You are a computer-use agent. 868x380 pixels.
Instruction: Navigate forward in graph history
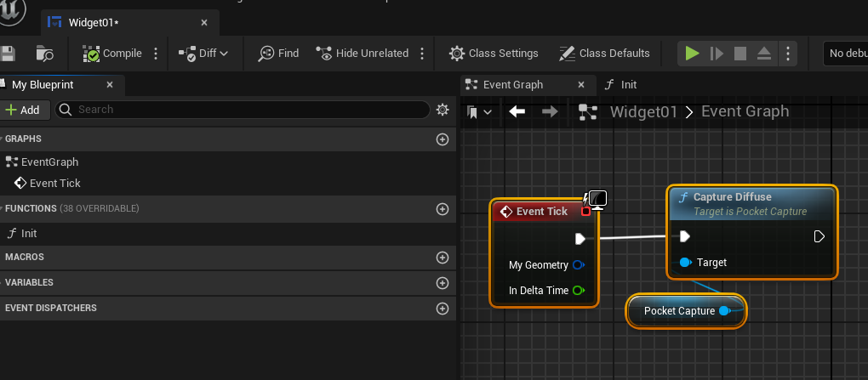click(550, 111)
